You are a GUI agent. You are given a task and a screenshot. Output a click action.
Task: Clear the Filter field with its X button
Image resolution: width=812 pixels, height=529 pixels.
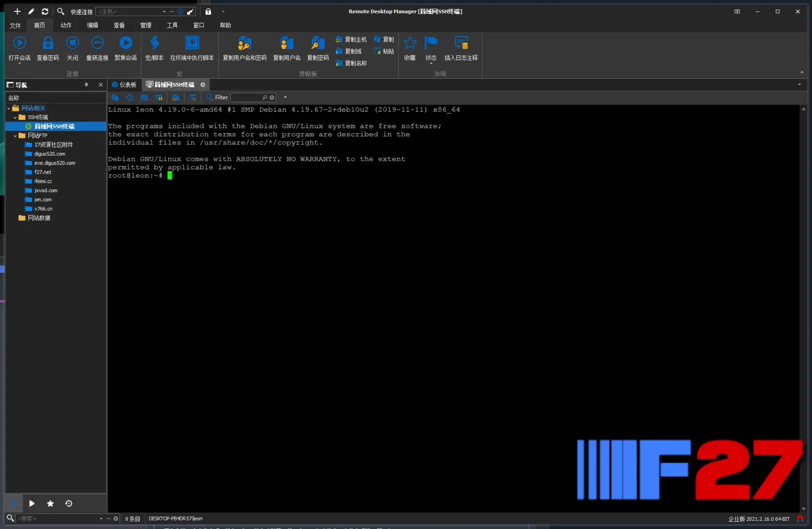272,97
